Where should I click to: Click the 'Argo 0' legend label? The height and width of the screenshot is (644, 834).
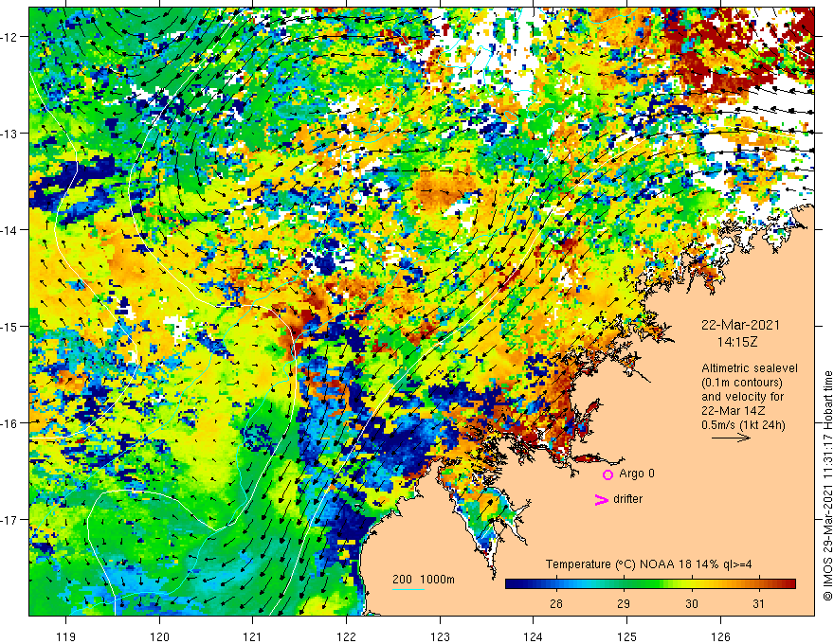pos(637,474)
